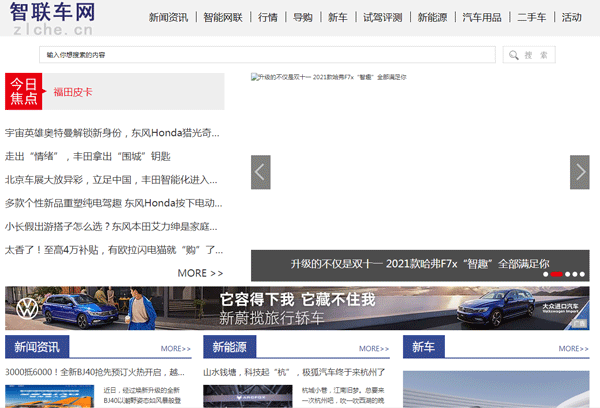
Task: Click the 智联车网 site logo
Action: pos(52,18)
